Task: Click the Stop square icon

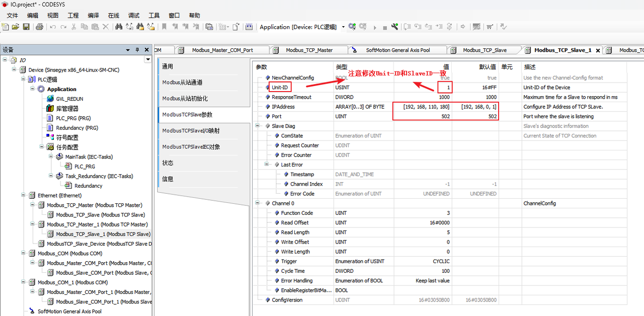Action: (x=385, y=27)
